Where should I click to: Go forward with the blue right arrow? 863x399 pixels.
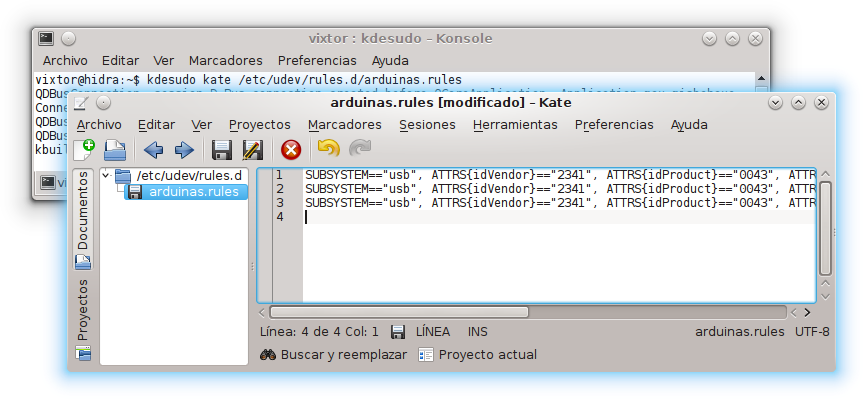(184, 150)
